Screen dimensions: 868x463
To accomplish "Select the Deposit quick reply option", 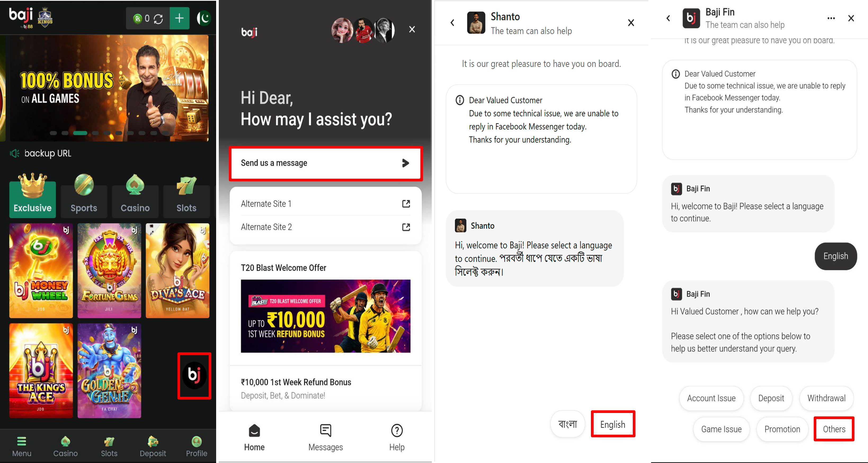I will coord(771,398).
